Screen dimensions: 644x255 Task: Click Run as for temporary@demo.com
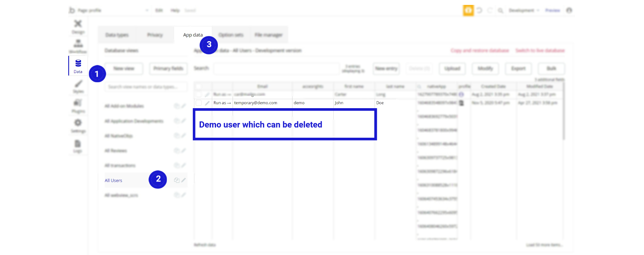tap(222, 103)
